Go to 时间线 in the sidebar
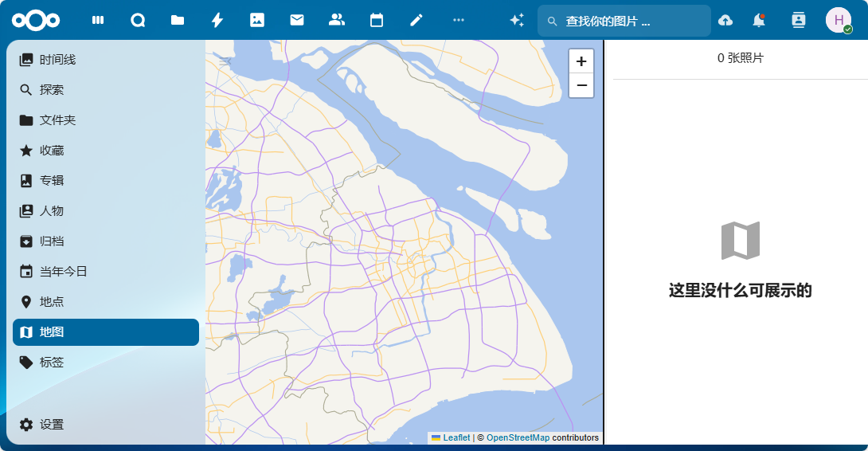 point(57,60)
